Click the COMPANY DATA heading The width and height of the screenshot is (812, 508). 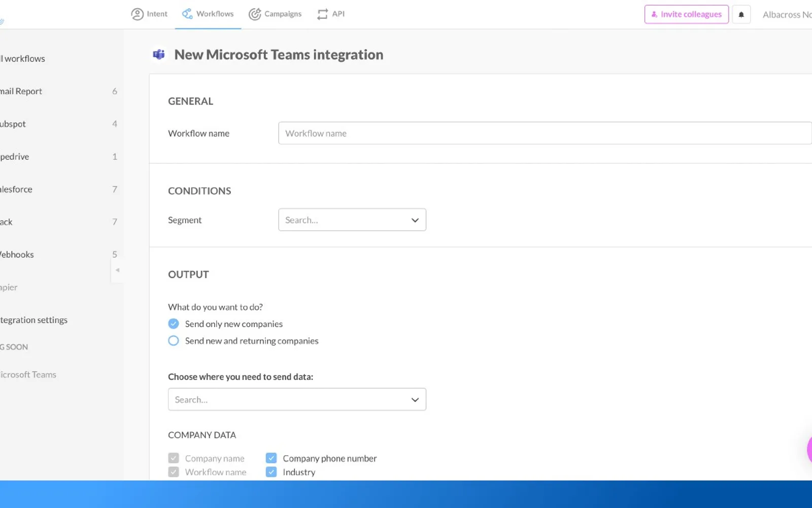point(202,435)
